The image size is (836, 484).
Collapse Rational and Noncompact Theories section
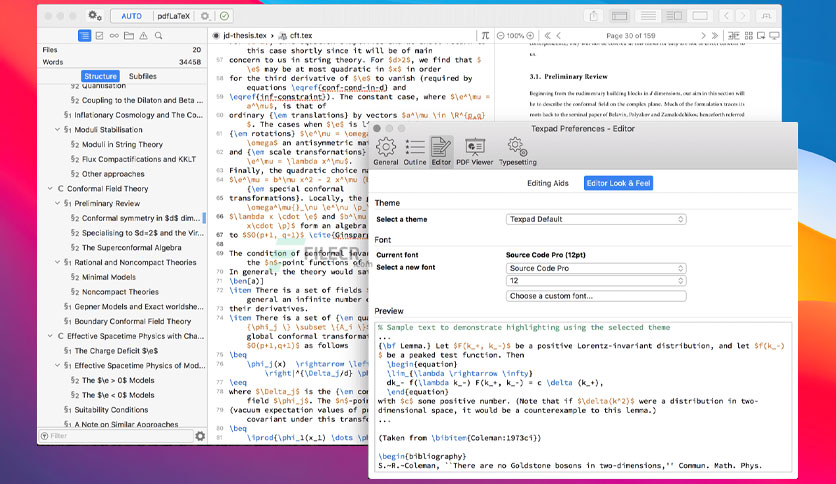point(58,262)
